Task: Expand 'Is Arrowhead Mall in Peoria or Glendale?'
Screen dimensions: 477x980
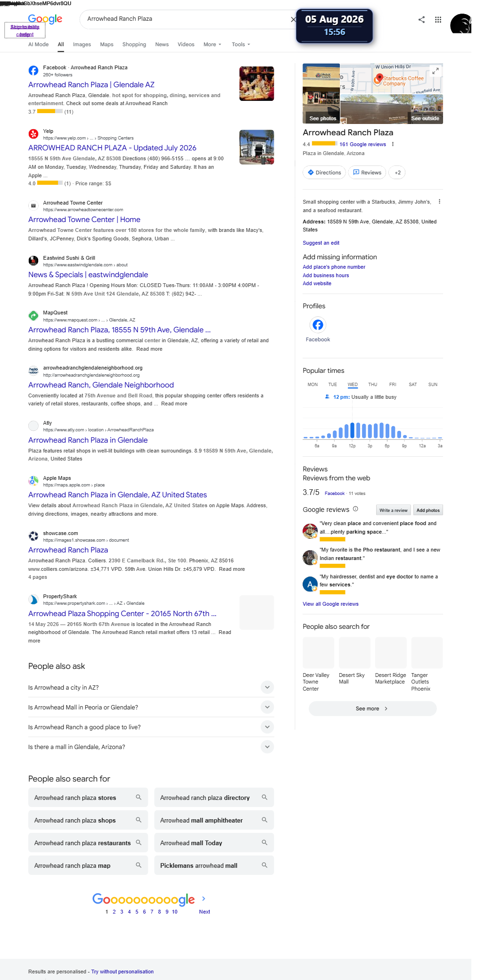Action: [267, 707]
